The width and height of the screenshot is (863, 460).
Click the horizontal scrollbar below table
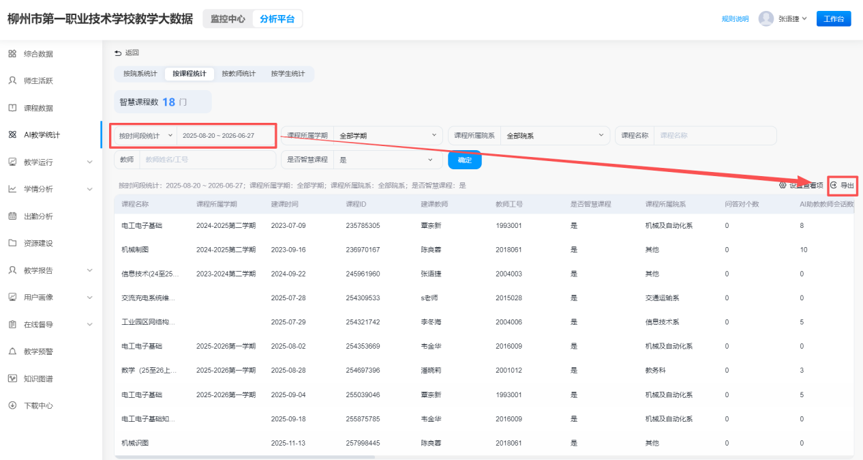tap(245, 457)
